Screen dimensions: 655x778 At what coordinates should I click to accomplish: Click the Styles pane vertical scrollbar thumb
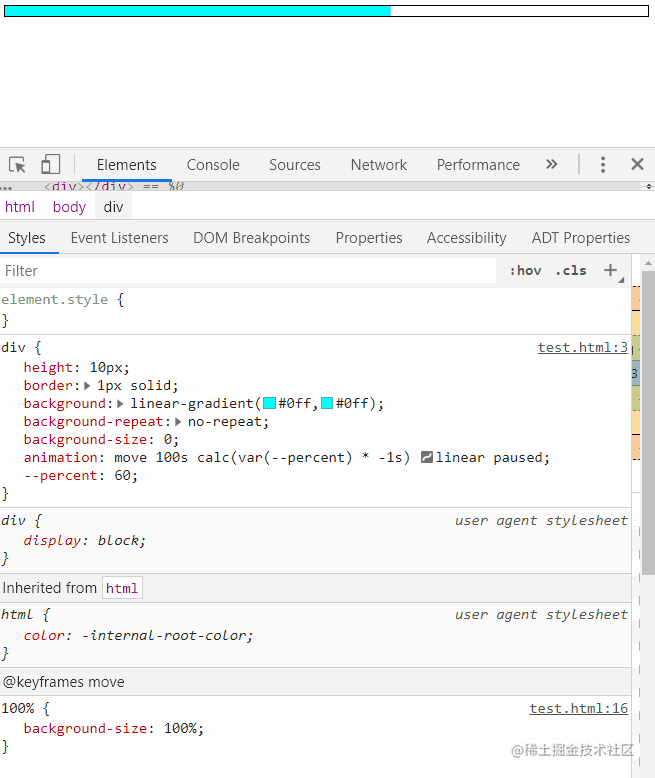[648, 422]
